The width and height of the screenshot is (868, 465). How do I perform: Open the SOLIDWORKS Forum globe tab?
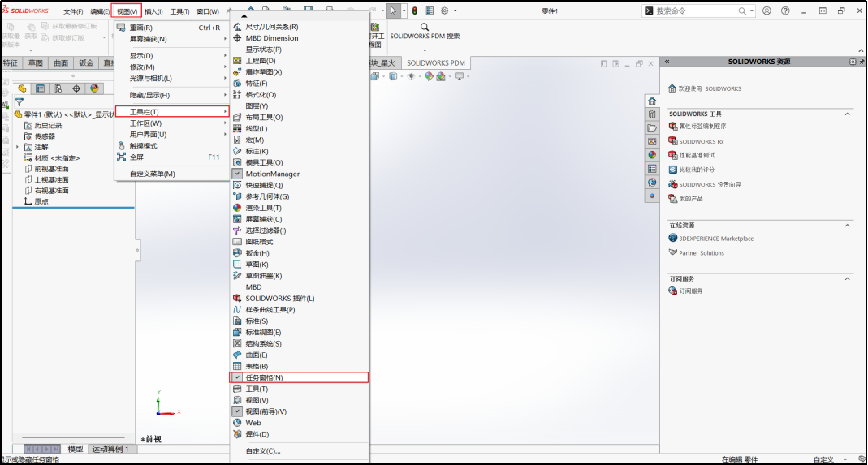click(x=652, y=182)
